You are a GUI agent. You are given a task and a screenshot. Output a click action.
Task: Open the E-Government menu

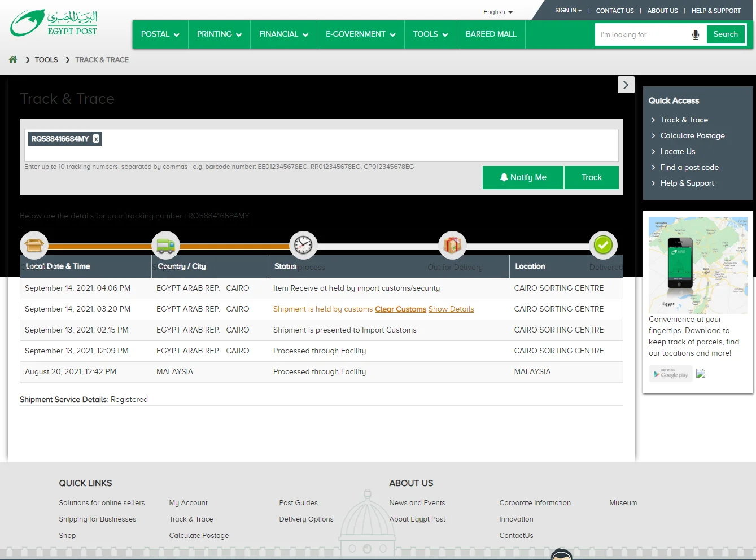360,34
